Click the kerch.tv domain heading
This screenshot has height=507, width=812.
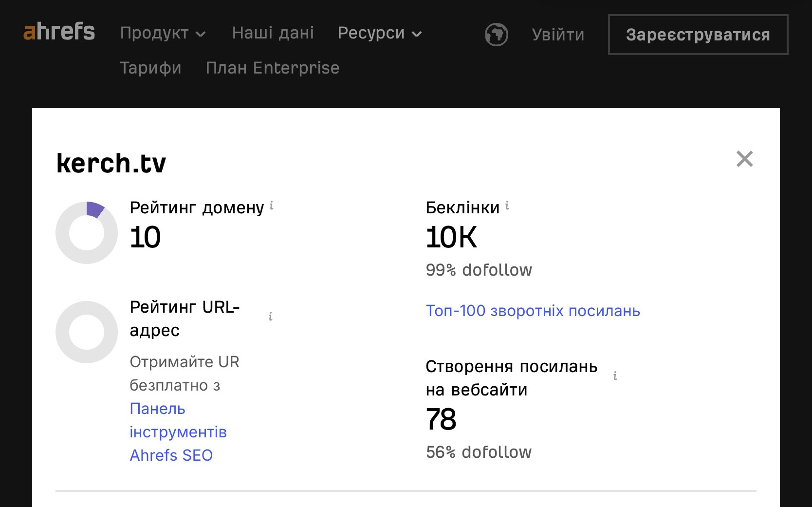pos(111,163)
